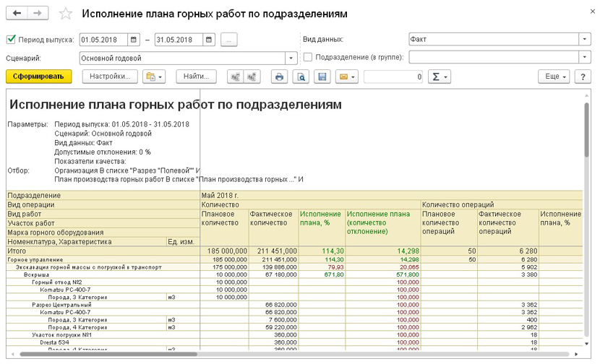Add report to favorites with star icon
The height and width of the screenshot is (364, 600).
click(x=65, y=14)
